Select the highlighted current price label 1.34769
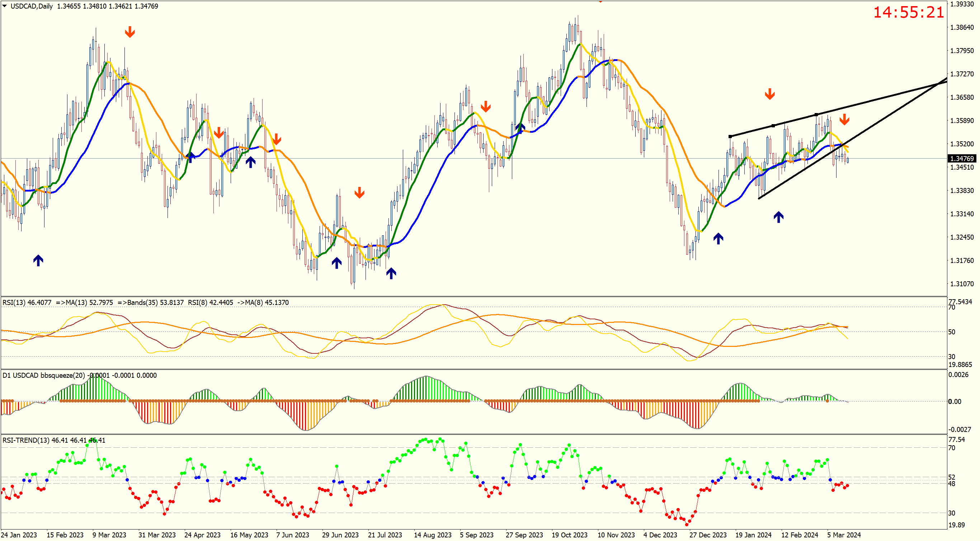This screenshot has width=980, height=541. pos(962,158)
